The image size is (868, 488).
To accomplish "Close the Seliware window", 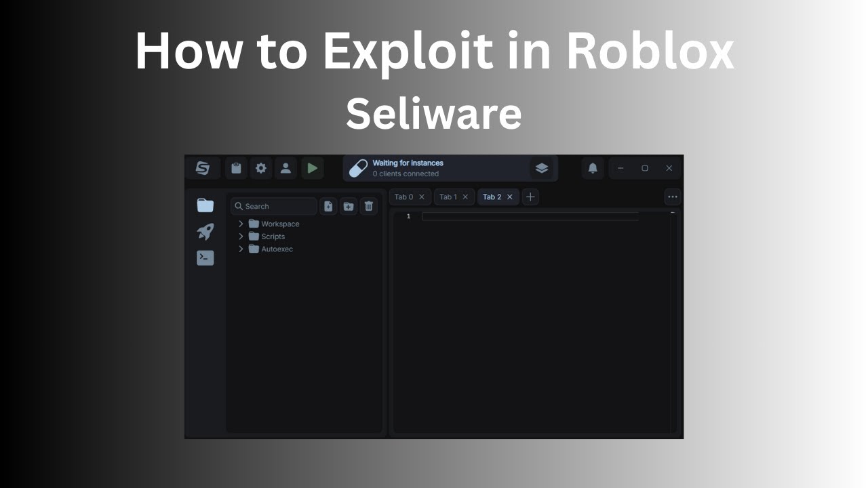I will [x=669, y=168].
